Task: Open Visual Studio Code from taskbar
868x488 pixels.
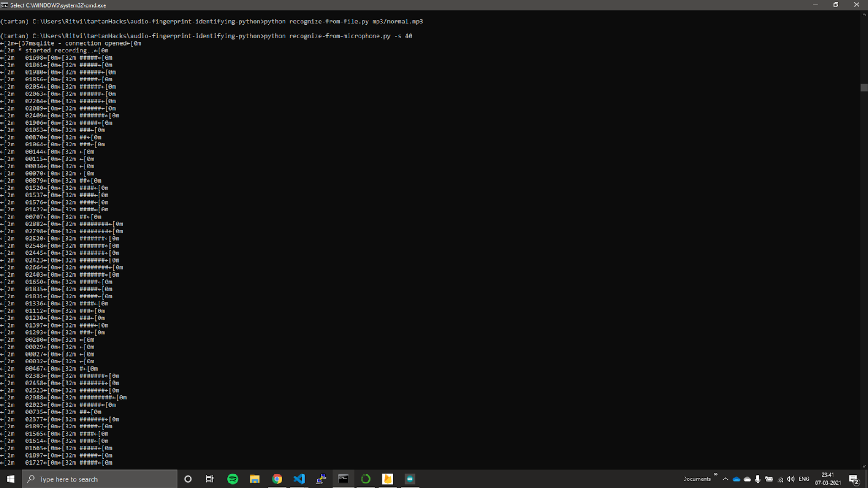Action: [x=299, y=479]
